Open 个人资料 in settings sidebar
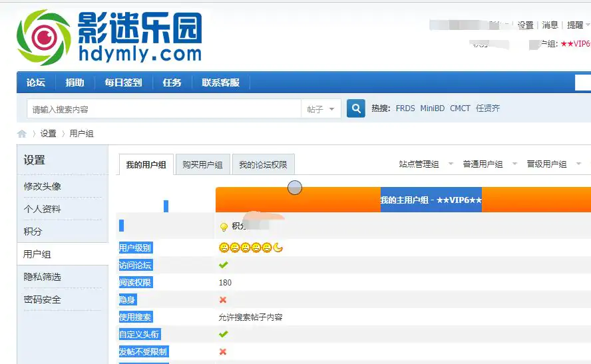The height and width of the screenshot is (364, 591). (x=42, y=209)
